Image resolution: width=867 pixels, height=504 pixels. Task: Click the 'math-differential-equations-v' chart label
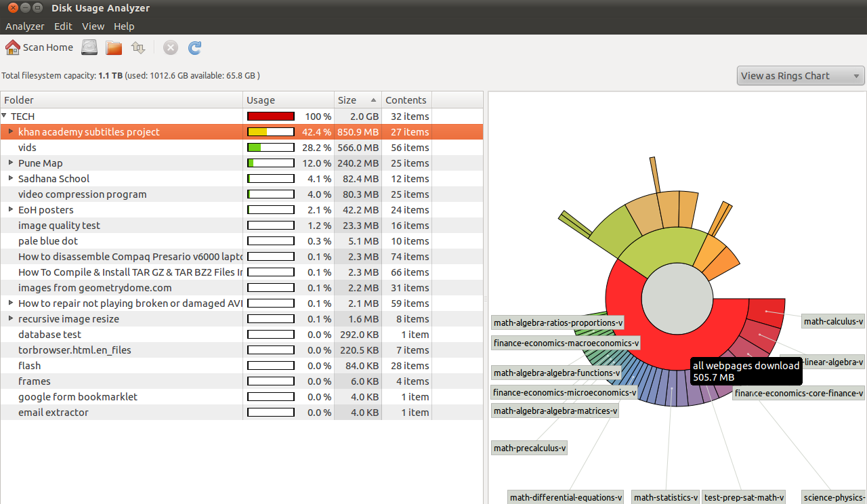click(x=566, y=497)
